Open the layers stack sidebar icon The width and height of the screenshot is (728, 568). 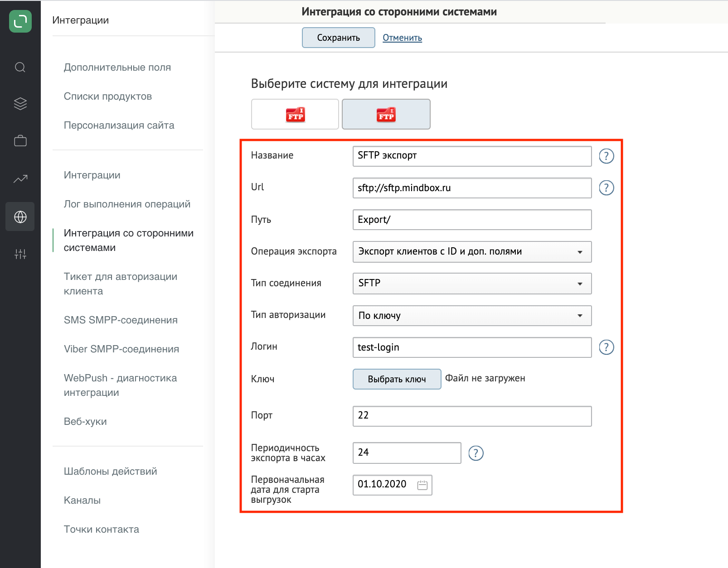(20, 104)
